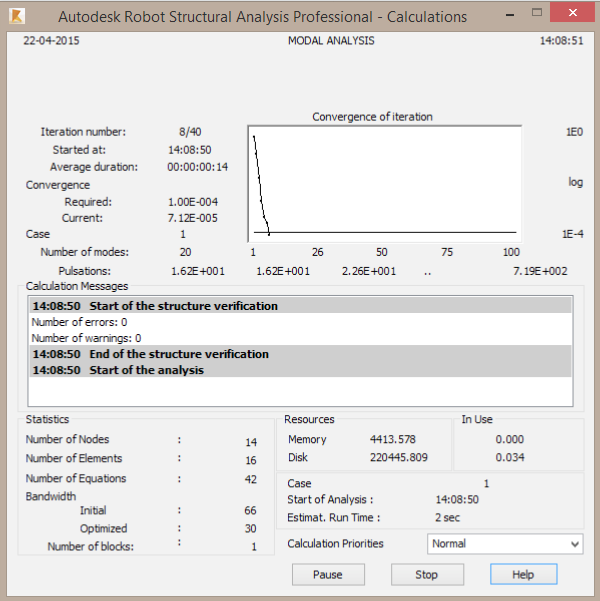Image resolution: width=600 pixels, height=601 pixels.
Task: Open the Calculation Priorities dropdown
Action: pyautogui.click(x=505, y=544)
